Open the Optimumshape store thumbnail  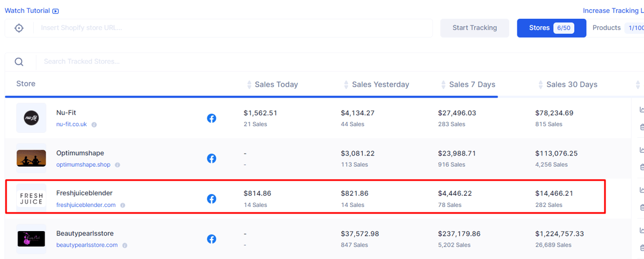(31, 158)
